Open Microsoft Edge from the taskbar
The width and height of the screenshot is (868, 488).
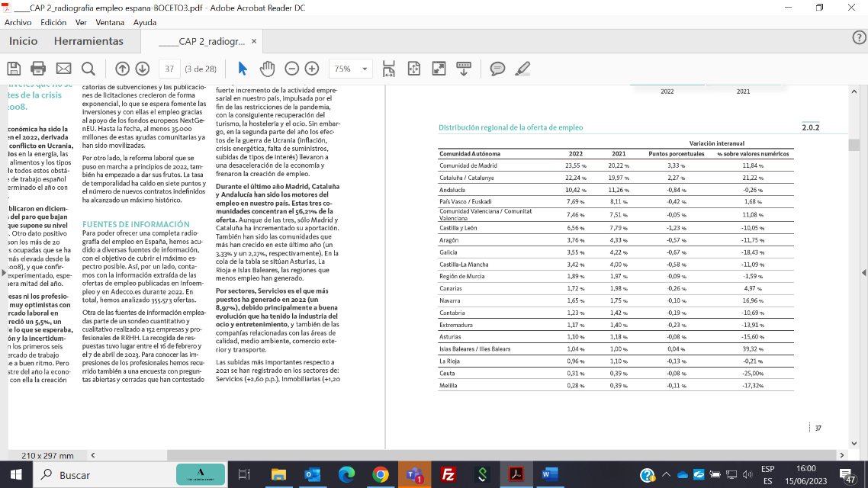coord(347,475)
